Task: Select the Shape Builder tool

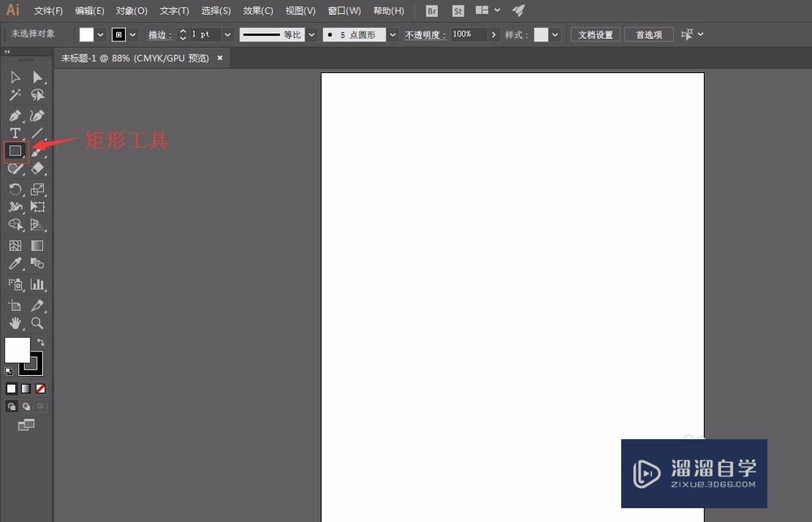Action: tap(15, 224)
